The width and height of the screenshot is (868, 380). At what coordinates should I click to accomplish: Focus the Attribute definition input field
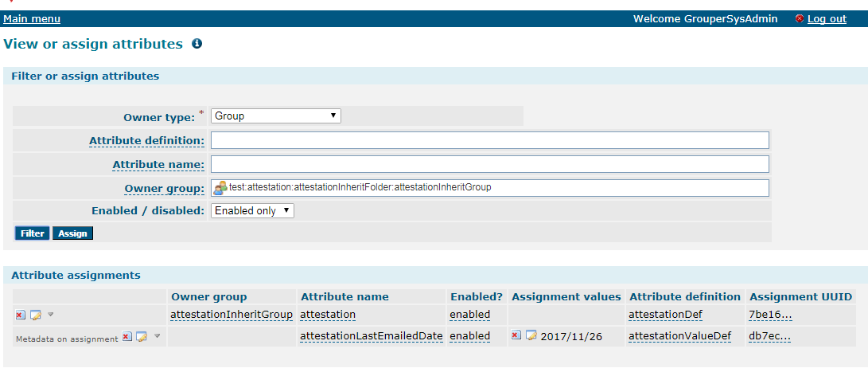click(x=490, y=140)
